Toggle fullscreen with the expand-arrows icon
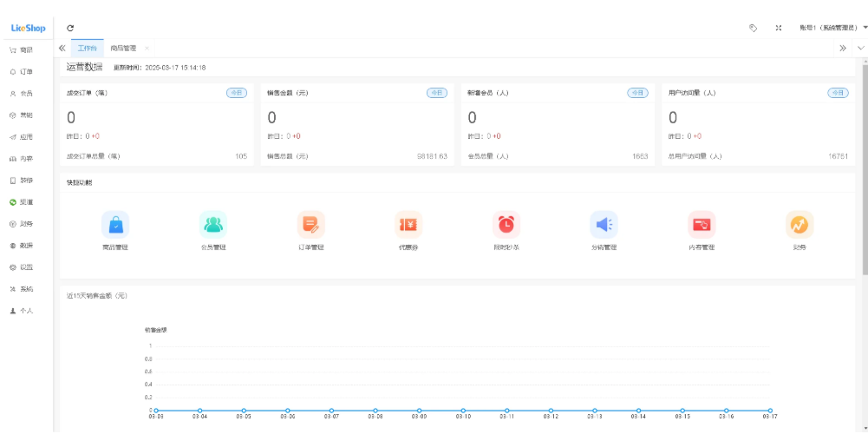This screenshot has height=434, width=868. (x=779, y=29)
